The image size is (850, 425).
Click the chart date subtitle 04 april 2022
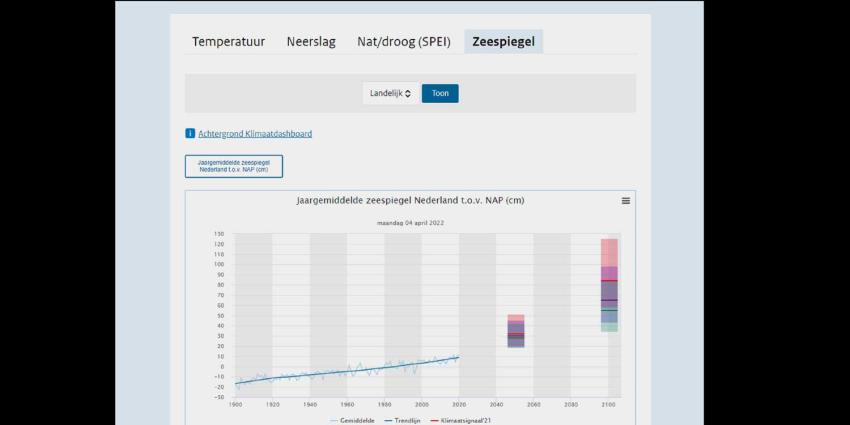click(410, 222)
